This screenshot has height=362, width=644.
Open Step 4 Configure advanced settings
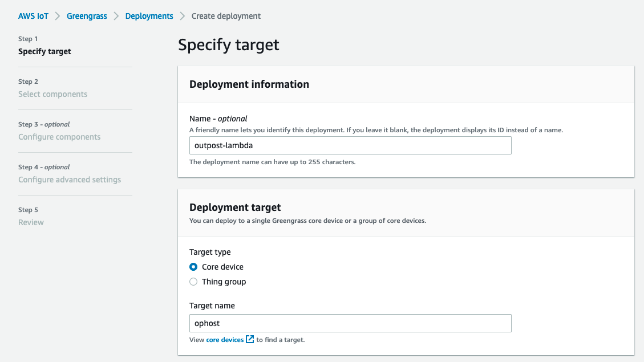click(70, 180)
